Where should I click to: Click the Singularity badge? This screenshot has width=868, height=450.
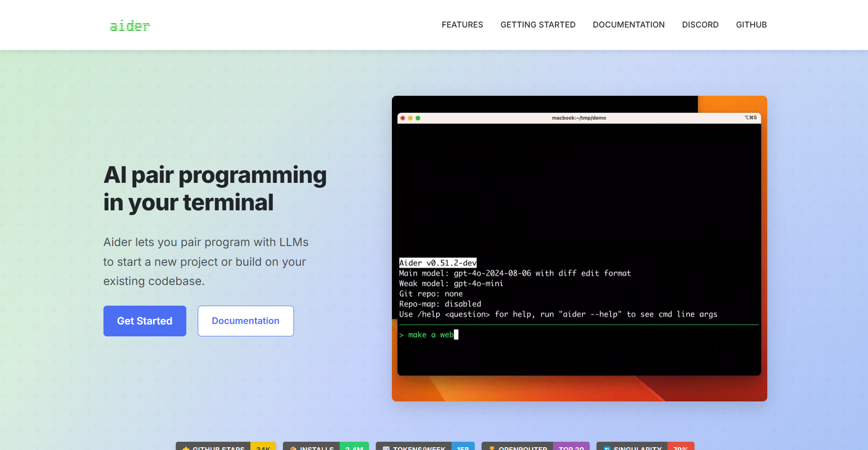(646, 446)
